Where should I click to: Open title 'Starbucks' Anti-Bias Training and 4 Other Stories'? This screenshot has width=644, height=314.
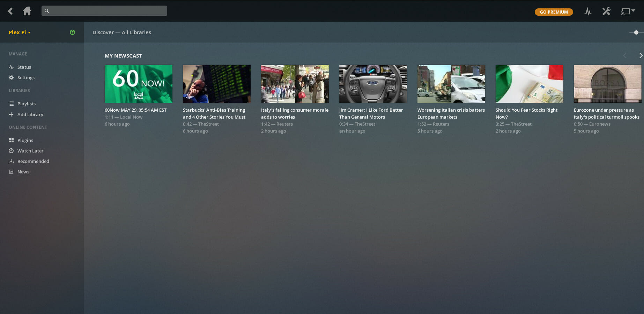click(x=214, y=113)
